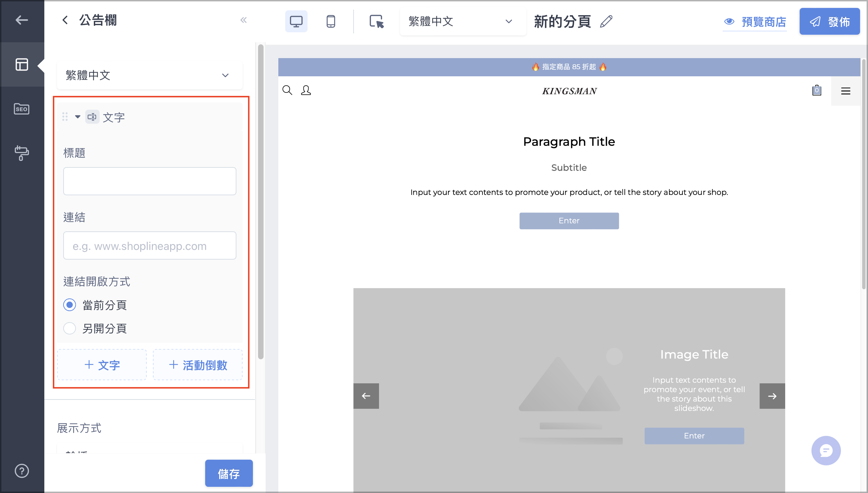Click the search magnifier in store preview
The width and height of the screenshot is (868, 493).
point(287,90)
